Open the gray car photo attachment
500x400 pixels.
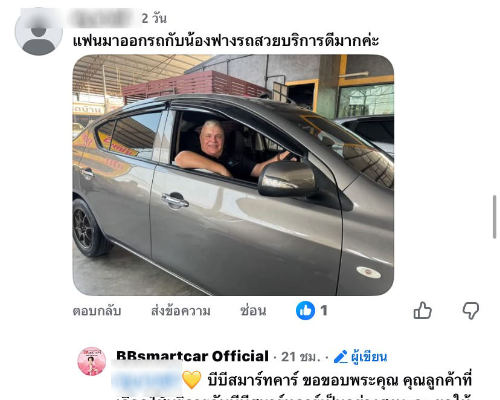tap(233, 175)
